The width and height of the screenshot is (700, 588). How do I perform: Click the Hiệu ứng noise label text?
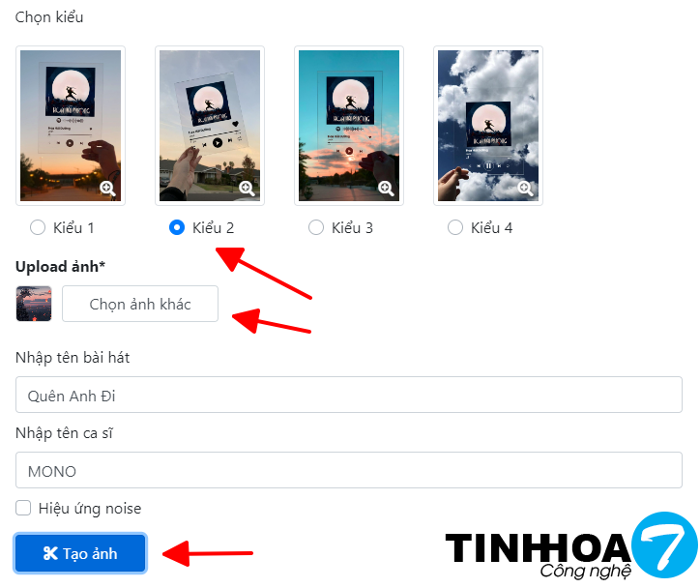coord(90,509)
